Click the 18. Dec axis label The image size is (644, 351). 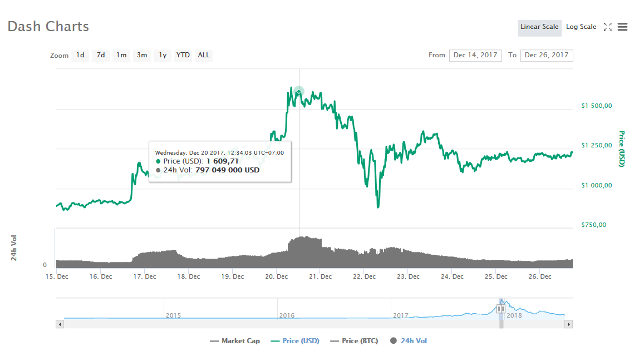click(189, 276)
